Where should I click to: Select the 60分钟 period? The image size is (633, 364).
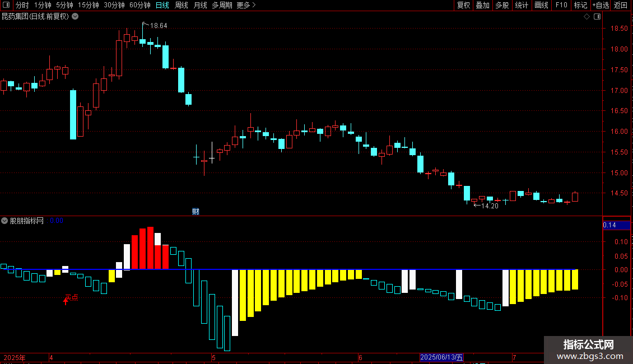(140, 5)
